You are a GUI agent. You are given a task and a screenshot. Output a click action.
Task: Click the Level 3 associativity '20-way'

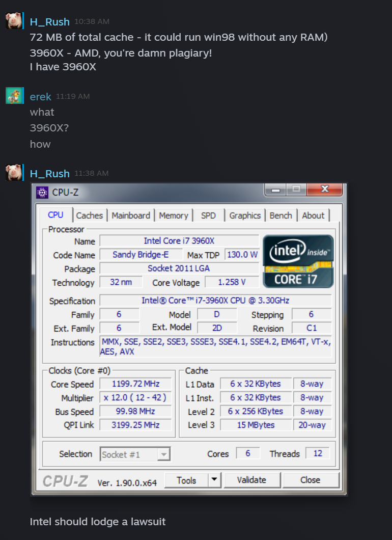click(312, 425)
